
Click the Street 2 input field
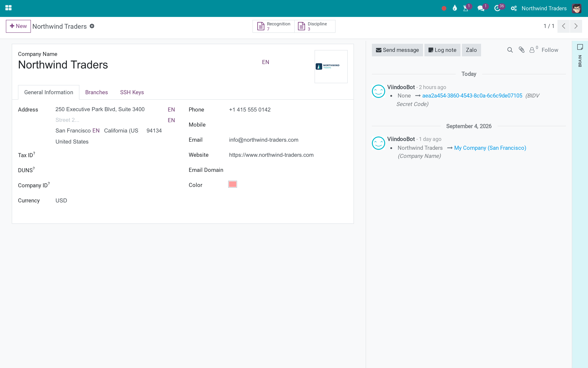pos(110,120)
